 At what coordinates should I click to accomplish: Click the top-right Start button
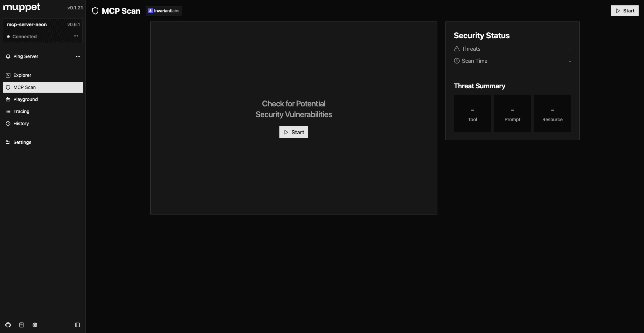tap(625, 11)
